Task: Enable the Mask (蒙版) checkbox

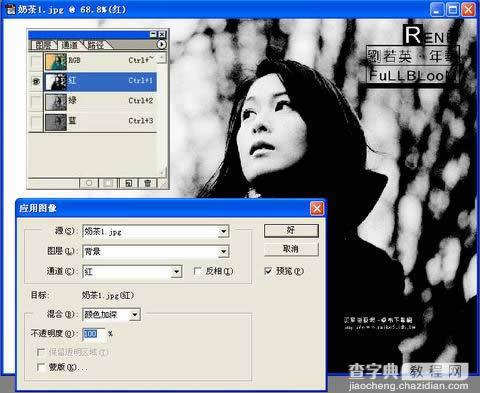Action: [x=41, y=367]
